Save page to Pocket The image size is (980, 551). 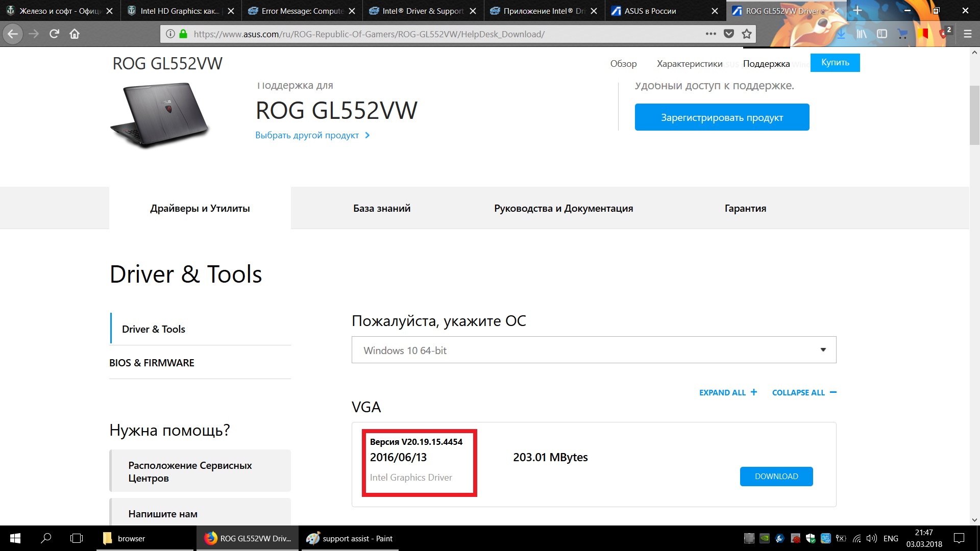point(729,34)
